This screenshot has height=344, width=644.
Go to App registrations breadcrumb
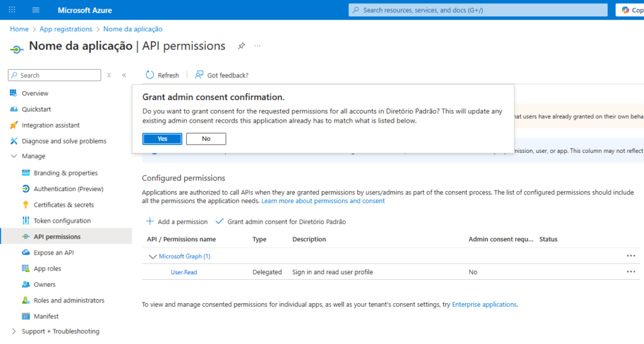pos(65,29)
